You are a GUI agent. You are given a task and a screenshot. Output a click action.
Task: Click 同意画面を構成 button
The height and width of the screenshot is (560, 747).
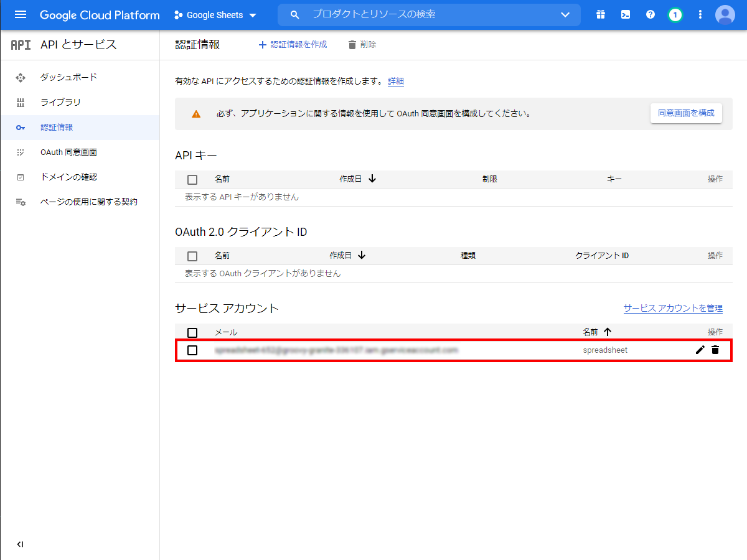point(686,113)
